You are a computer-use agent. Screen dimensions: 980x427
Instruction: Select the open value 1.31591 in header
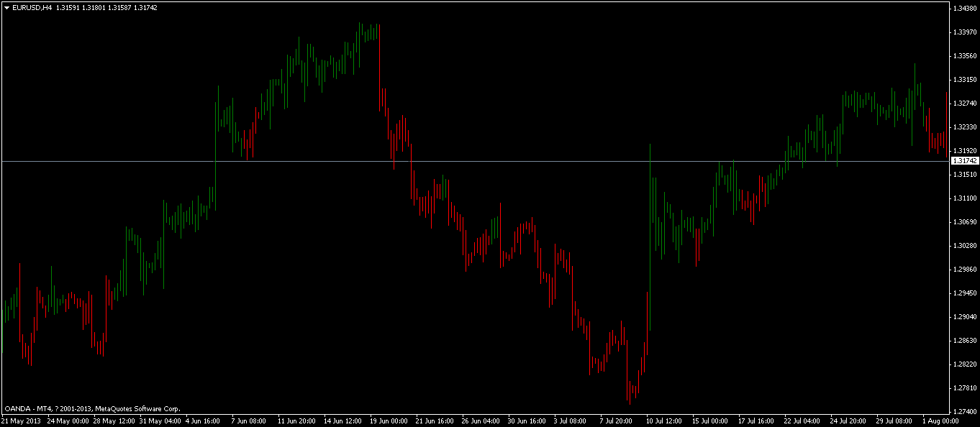click(x=68, y=8)
